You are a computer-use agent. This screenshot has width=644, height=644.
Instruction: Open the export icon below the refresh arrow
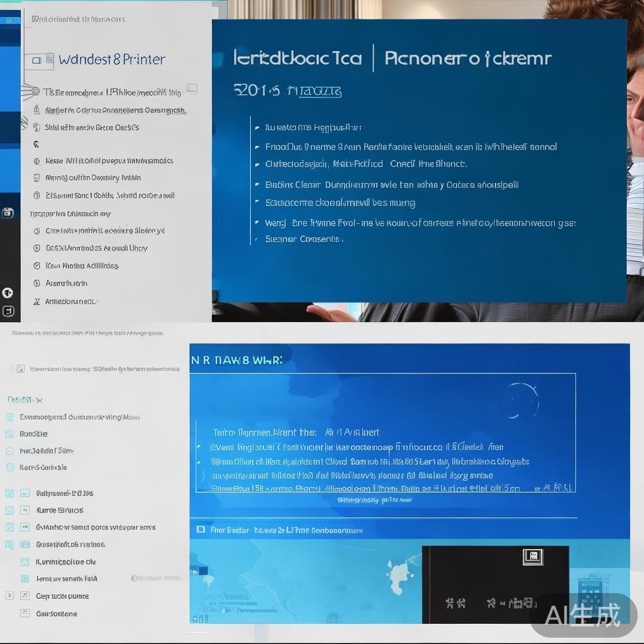tap(8, 311)
